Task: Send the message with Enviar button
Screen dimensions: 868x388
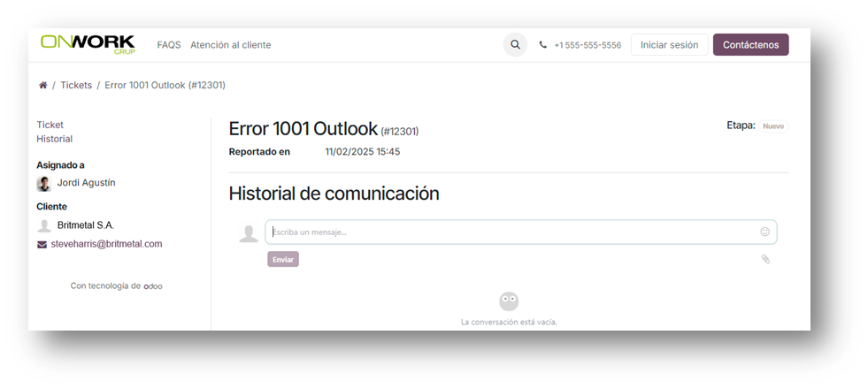Action: 283,259
